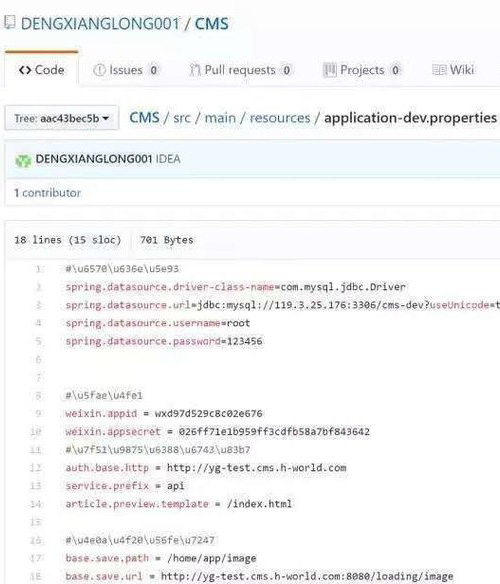Screen dimensions: 500x584
Task: Open the Projects tab
Action: pos(362,70)
